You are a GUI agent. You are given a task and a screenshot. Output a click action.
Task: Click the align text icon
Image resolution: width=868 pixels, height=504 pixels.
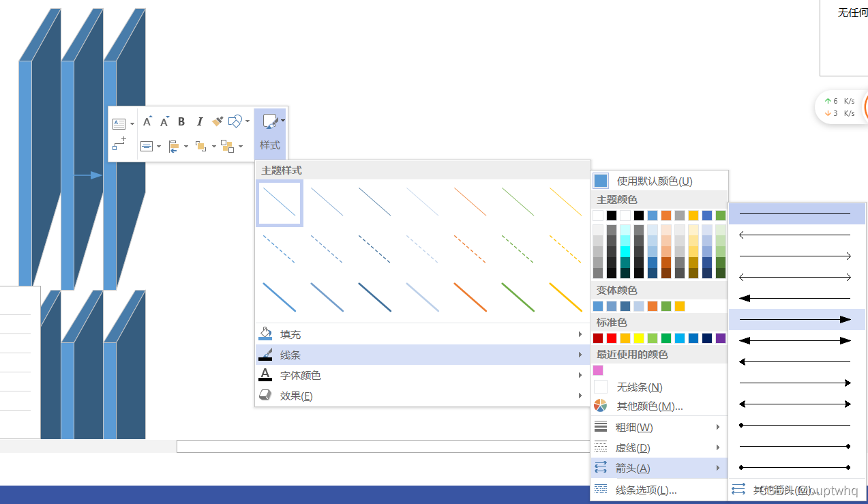click(147, 146)
